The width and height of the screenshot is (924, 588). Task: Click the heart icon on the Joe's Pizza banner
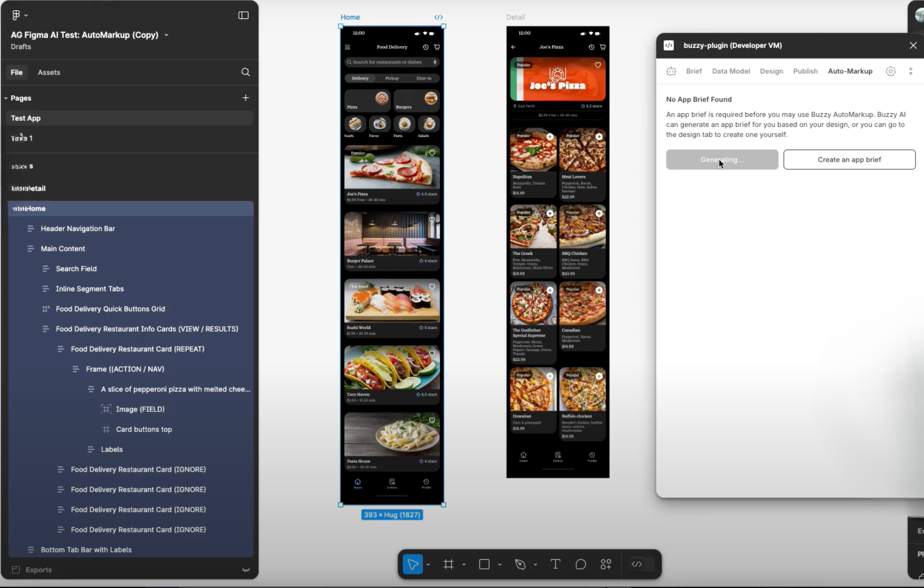click(598, 65)
